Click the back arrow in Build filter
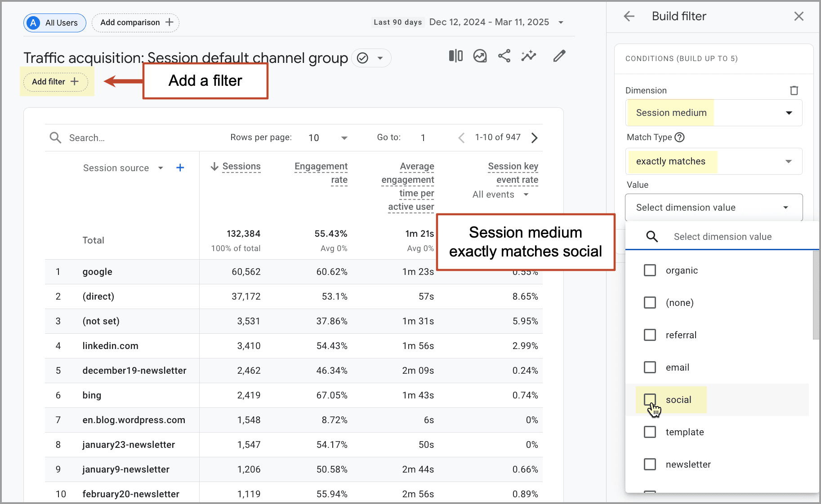Viewport: 821px width, 504px height. tap(629, 17)
